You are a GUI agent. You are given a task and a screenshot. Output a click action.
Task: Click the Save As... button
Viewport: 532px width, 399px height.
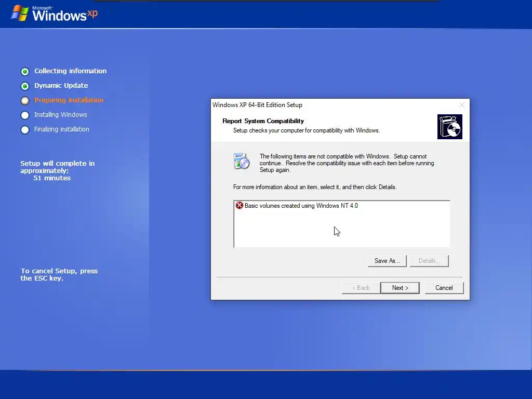coord(387,261)
